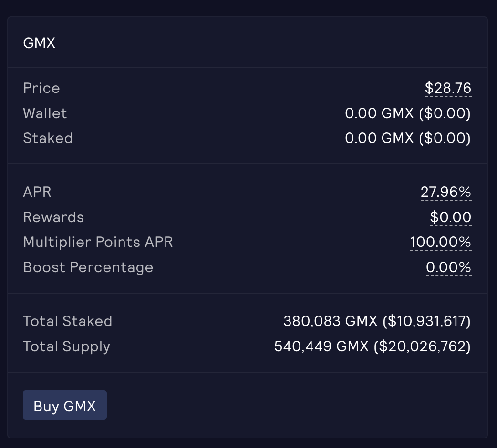Viewport: 497px width, 448px height.
Task: Click the Staked label above APR
Action: coord(48,138)
